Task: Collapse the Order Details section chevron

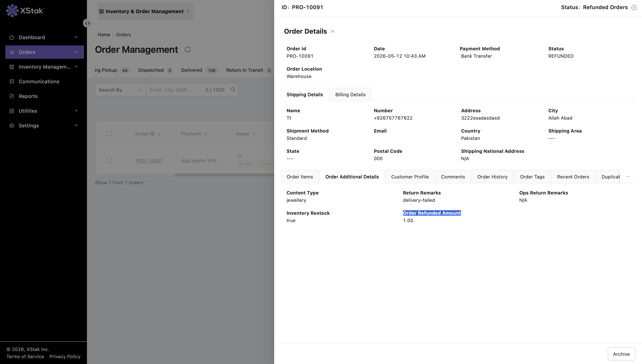Action: [333, 31]
